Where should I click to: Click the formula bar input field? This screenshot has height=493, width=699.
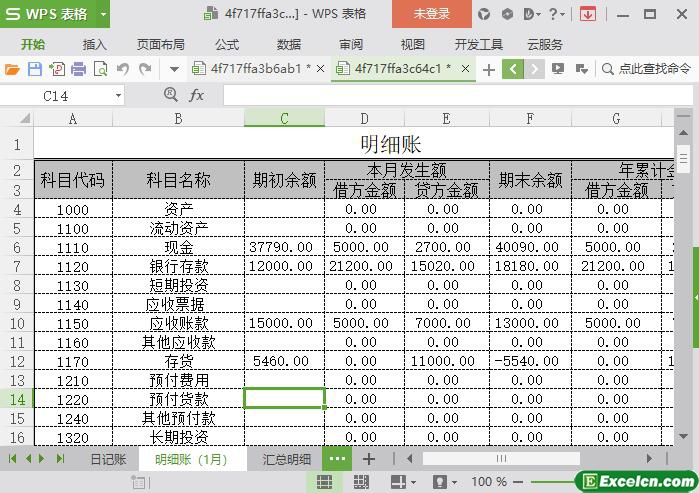pyautogui.click(x=458, y=95)
